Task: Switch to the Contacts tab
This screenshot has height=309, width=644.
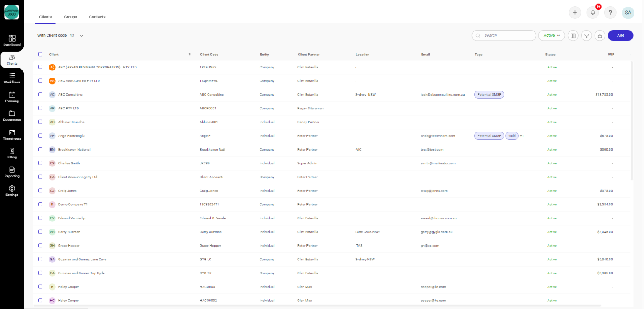Action: point(97,17)
